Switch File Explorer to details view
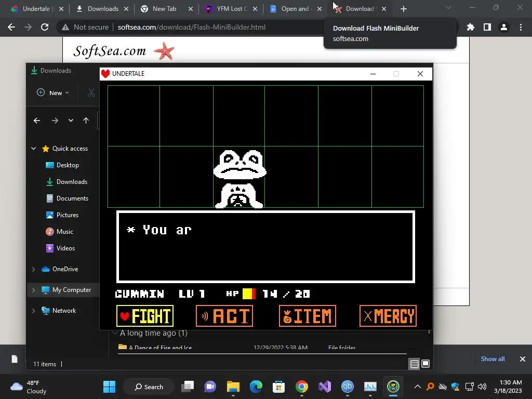Viewport: 532px width, 399px height. 414,364
